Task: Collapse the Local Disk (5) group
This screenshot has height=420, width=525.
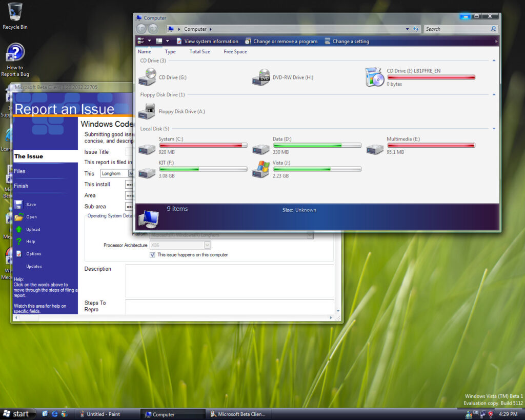Action: 494,129
